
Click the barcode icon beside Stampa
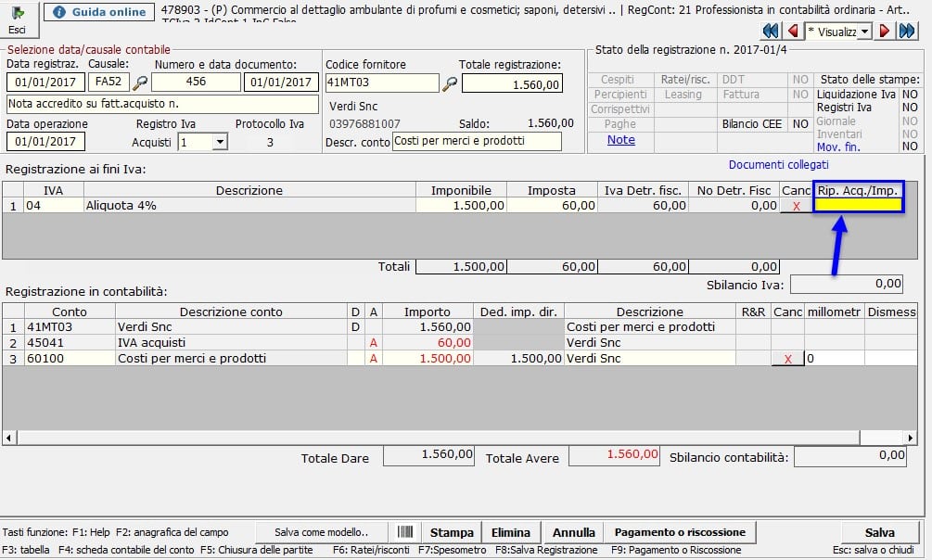coord(404,531)
